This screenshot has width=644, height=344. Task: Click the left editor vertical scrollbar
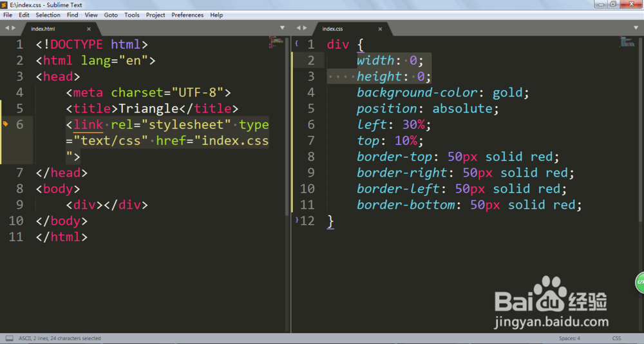pyautogui.click(x=287, y=128)
